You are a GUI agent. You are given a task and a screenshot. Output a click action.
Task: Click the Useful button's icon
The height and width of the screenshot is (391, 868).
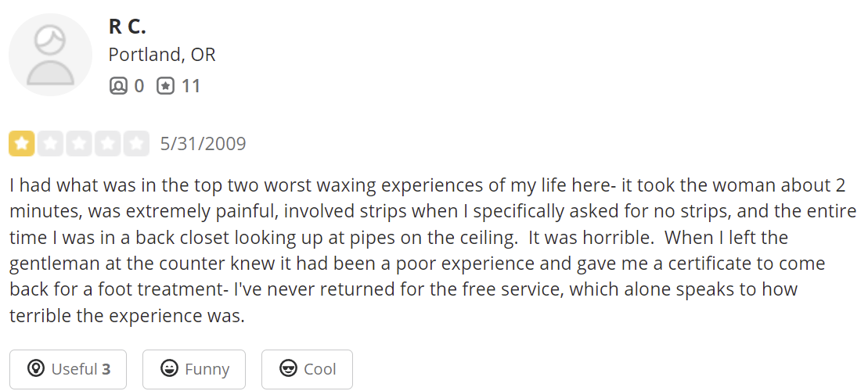(x=34, y=369)
